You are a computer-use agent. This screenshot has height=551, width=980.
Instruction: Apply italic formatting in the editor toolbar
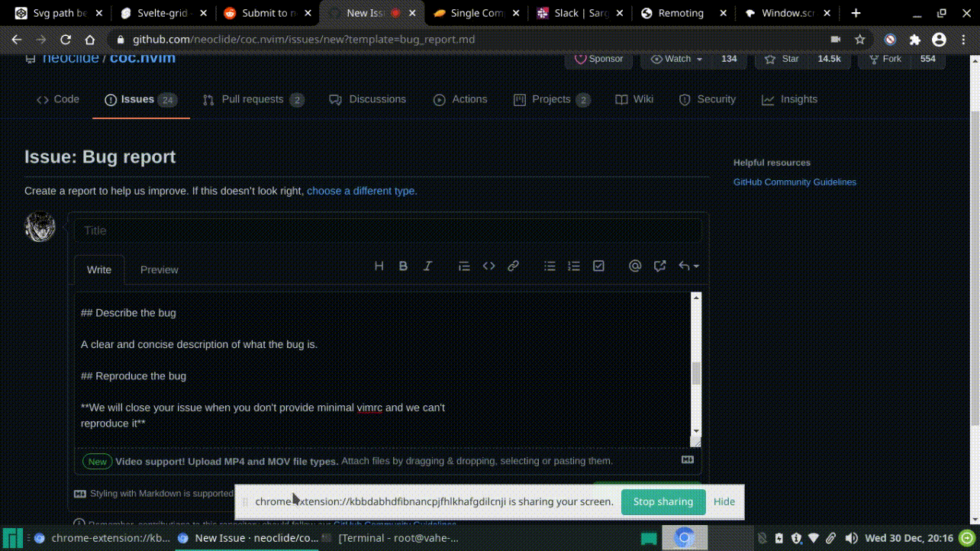427,266
